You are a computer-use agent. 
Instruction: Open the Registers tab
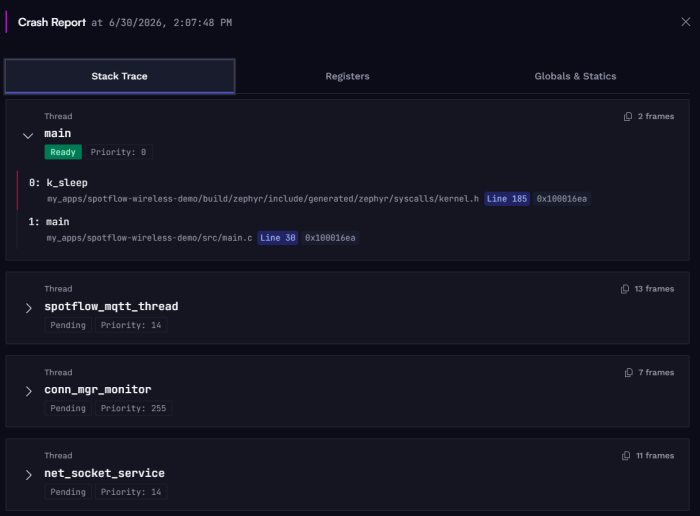(347, 76)
